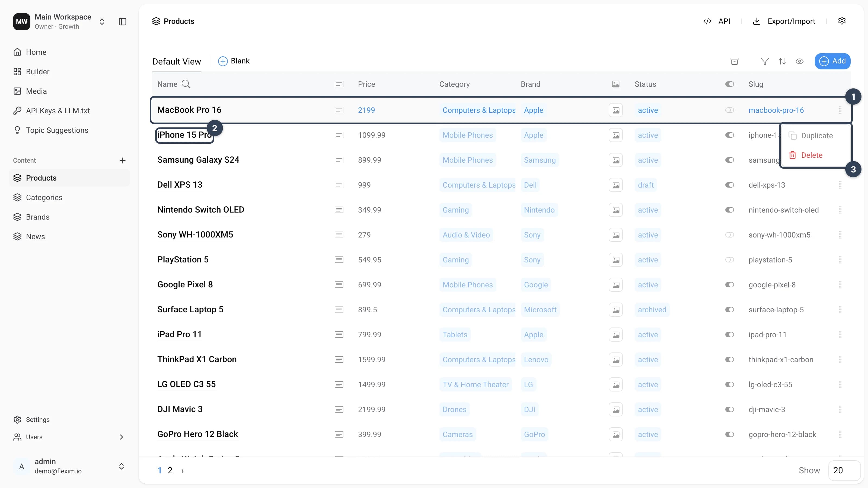Image resolution: width=868 pixels, height=488 pixels.
Task: Click drag handle for Sony WH-1000XM5 row
Action: (840, 235)
